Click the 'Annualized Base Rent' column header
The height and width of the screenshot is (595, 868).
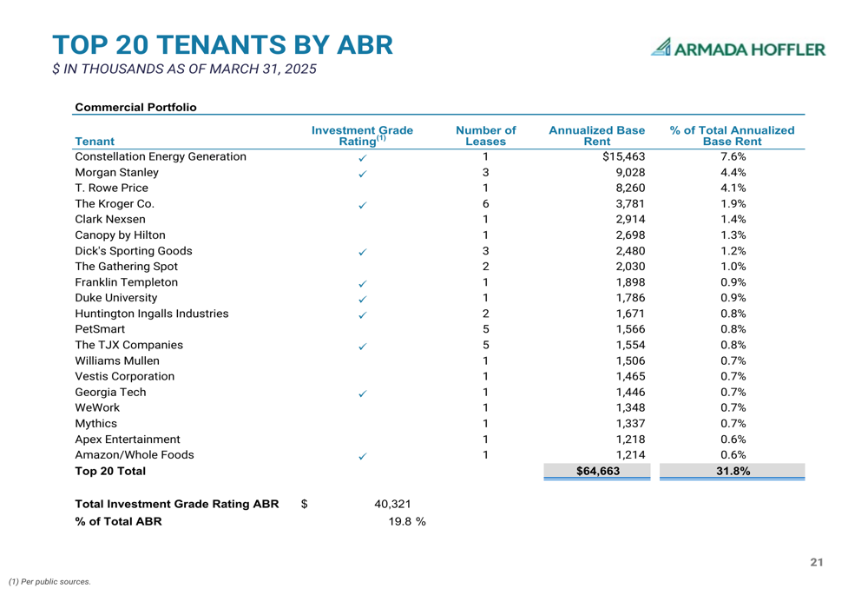[x=597, y=136]
